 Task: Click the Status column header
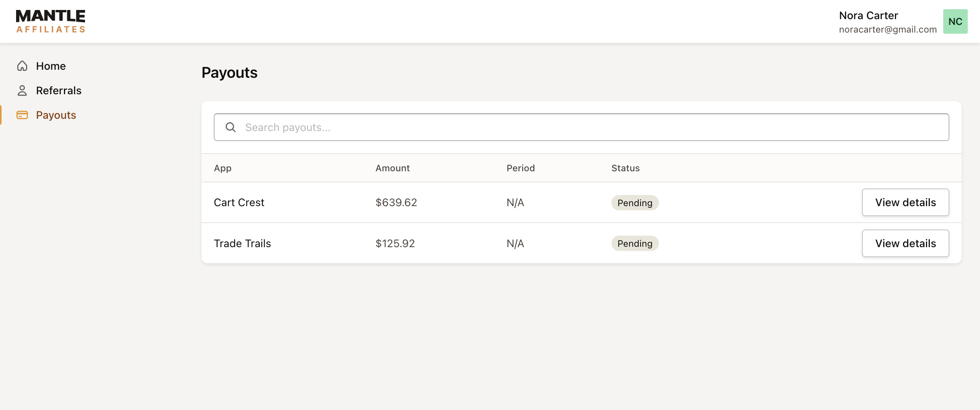point(625,168)
